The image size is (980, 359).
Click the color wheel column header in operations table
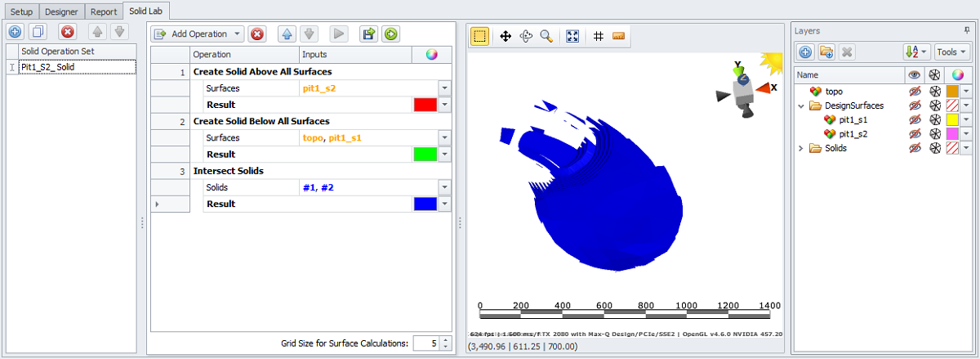[x=432, y=54]
